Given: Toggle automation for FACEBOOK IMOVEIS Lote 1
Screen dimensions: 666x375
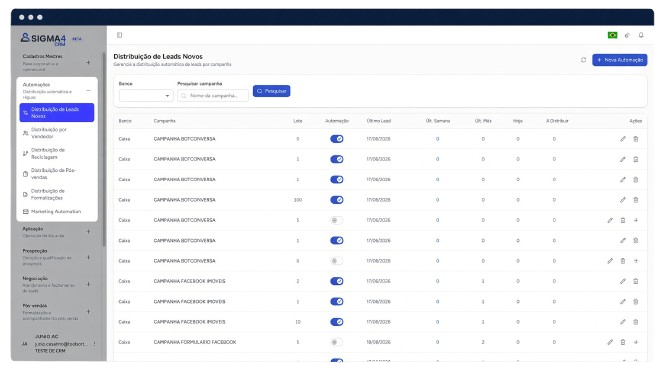Looking at the screenshot, I should 337,302.
